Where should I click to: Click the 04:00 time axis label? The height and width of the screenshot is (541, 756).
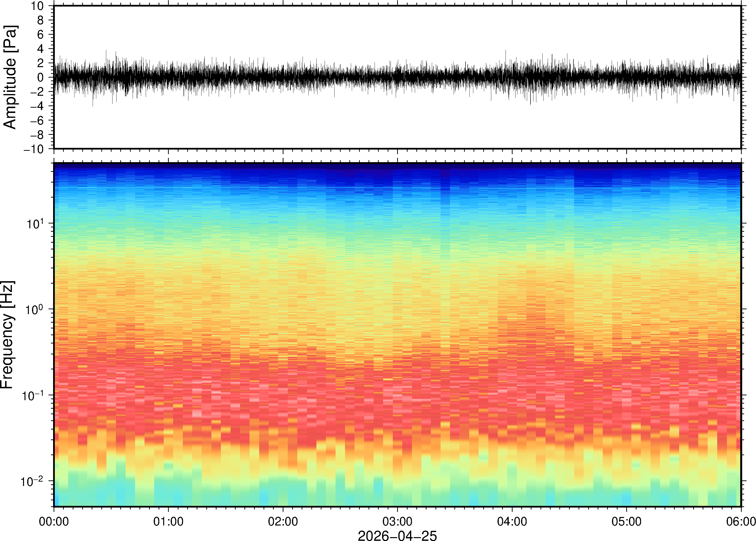[512, 521]
